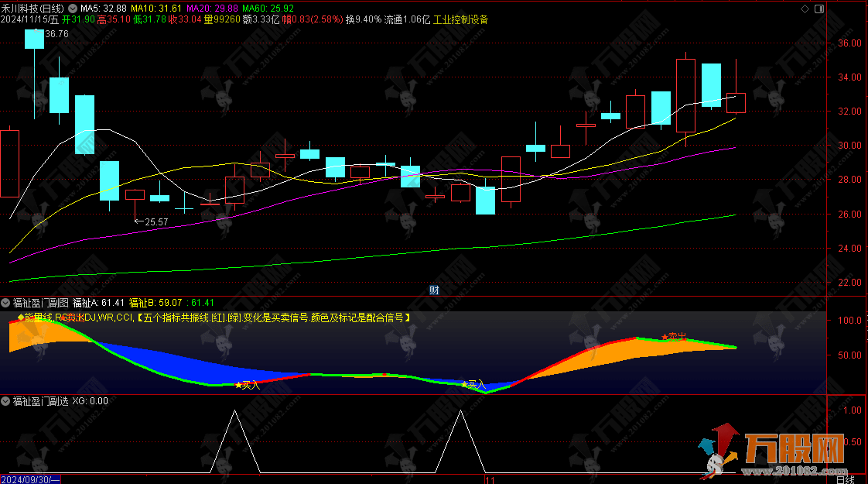This screenshot has height=484, width=868.
Task: Click the 30.00 price axis label
Action: [x=849, y=146]
